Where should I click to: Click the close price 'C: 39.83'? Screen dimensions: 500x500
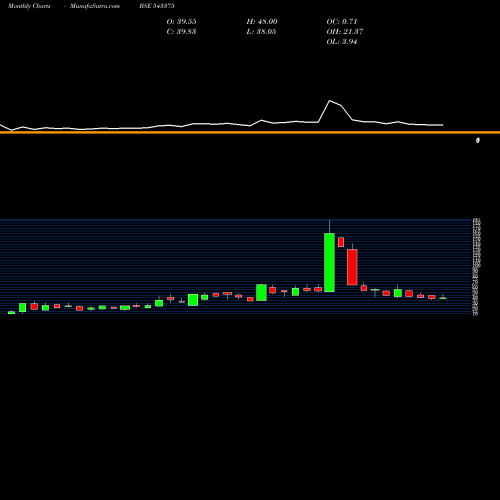181,32
